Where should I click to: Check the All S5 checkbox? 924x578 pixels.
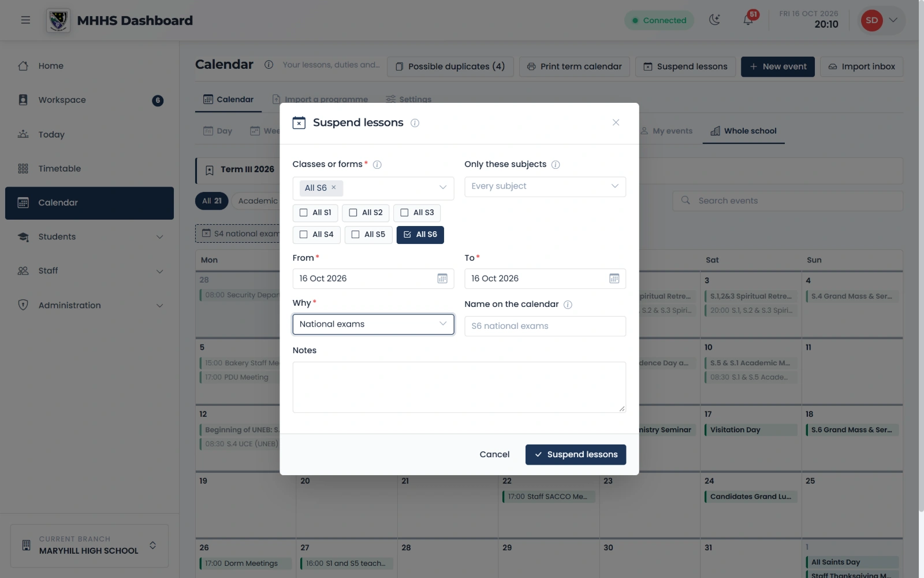click(x=368, y=235)
